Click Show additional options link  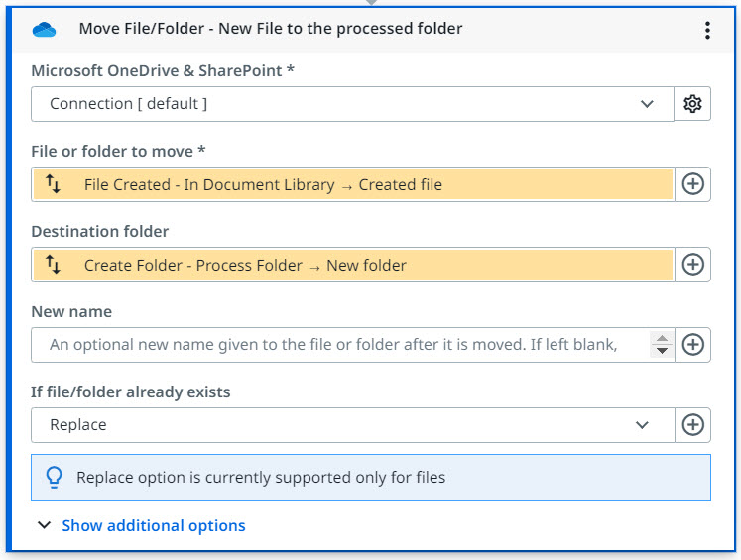[x=154, y=525]
